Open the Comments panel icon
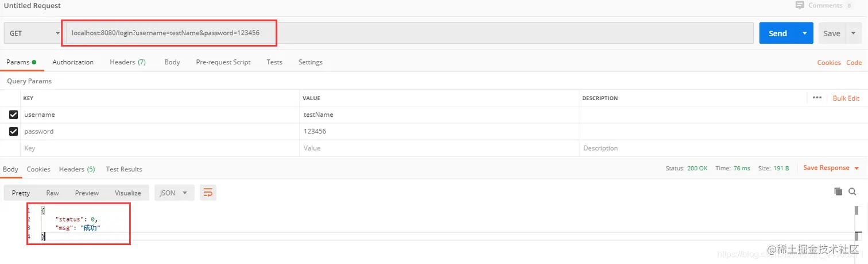868x264 pixels. coord(800,5)
